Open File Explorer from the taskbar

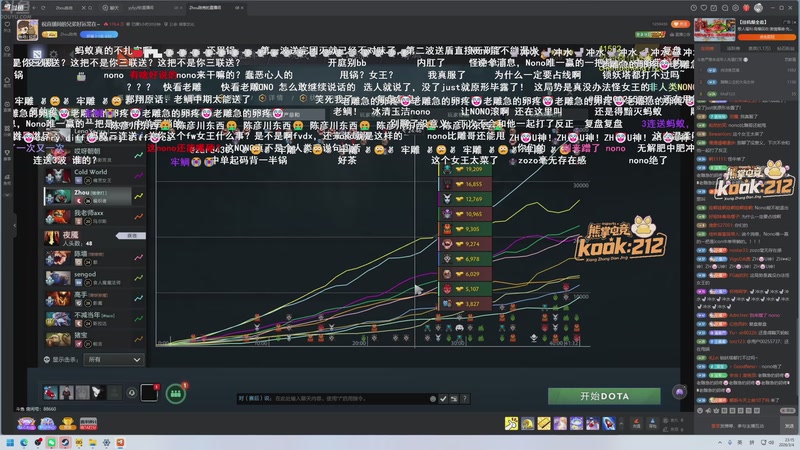[x=92, y=442]
